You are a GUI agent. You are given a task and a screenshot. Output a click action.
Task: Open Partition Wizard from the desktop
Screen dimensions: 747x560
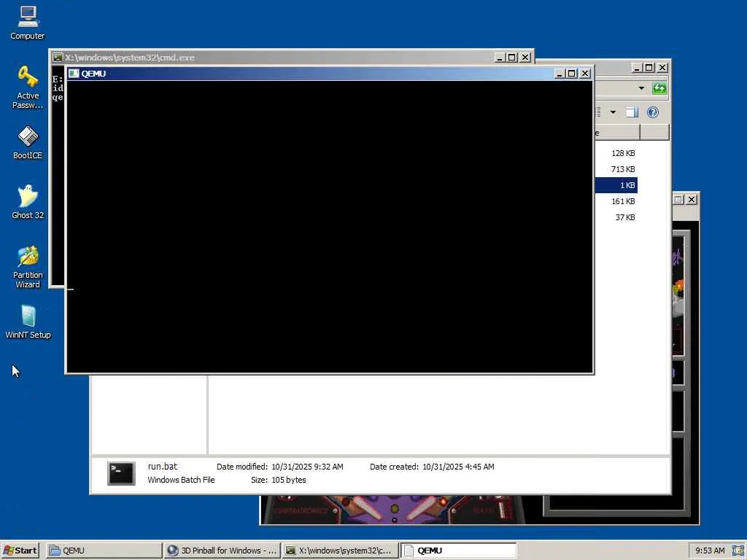coord(28,267)
